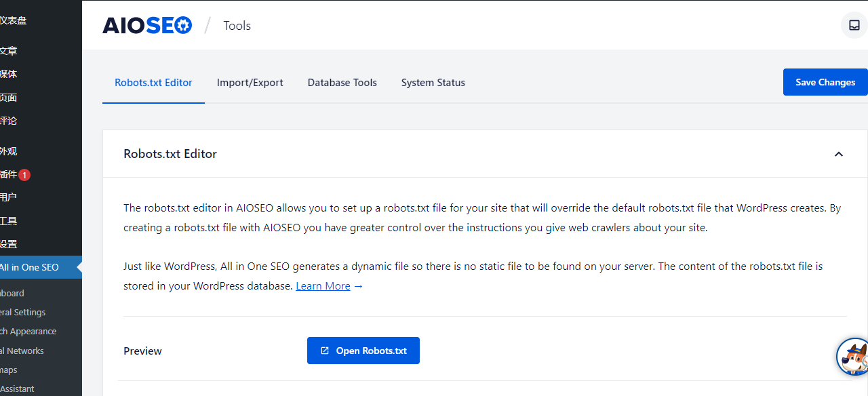Click the AIOSEO logo in the header
Image resolution: width=868 pixels, height=396 pixels.
147,25
